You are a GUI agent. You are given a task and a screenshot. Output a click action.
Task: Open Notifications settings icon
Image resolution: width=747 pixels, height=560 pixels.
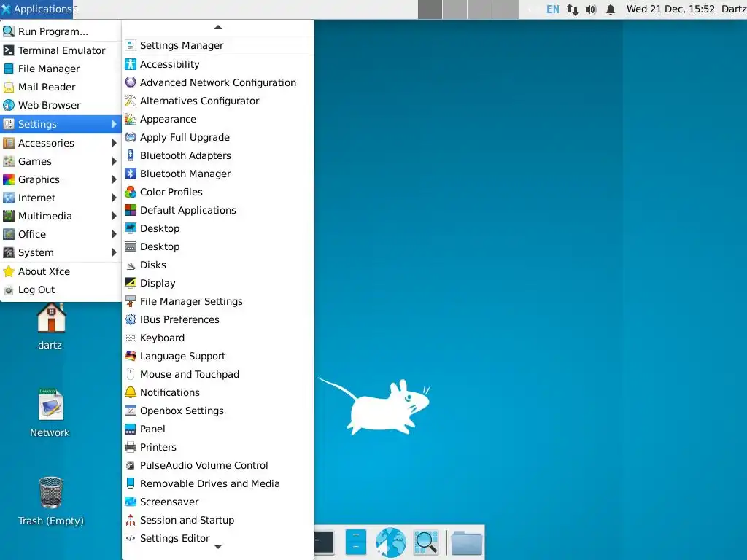coord(131,392)
